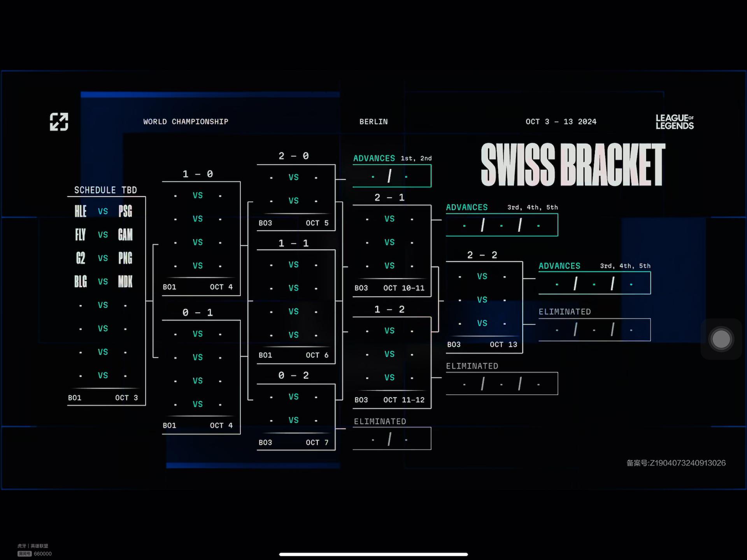Tap the ELIMINATED label under 1 – 2 bracket
The width and height of the screenshot is (747, 560).
pos(472,366)
